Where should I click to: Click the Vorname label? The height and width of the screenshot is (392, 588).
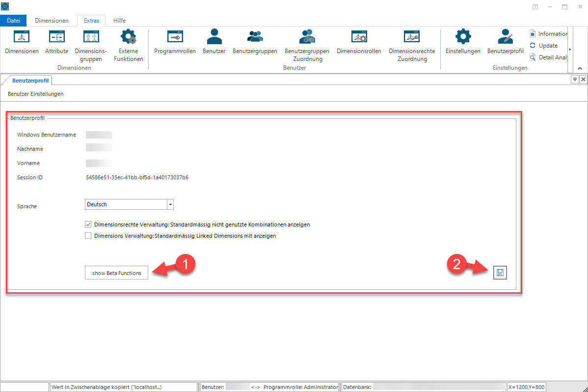tap(28, 163)
